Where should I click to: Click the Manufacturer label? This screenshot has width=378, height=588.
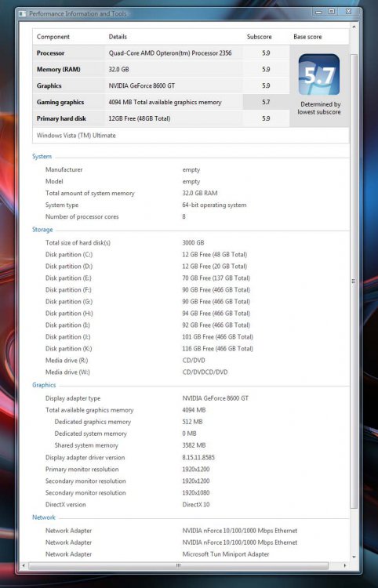64,169
